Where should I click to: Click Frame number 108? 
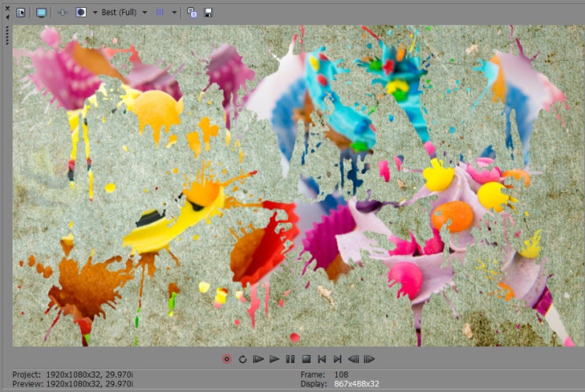point(341,375)
